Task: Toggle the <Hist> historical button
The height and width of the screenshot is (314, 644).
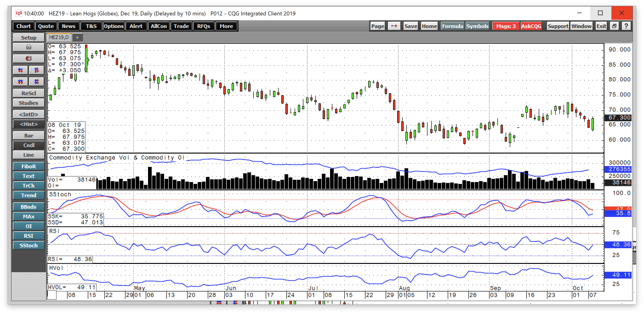Action: click(28, 124)
